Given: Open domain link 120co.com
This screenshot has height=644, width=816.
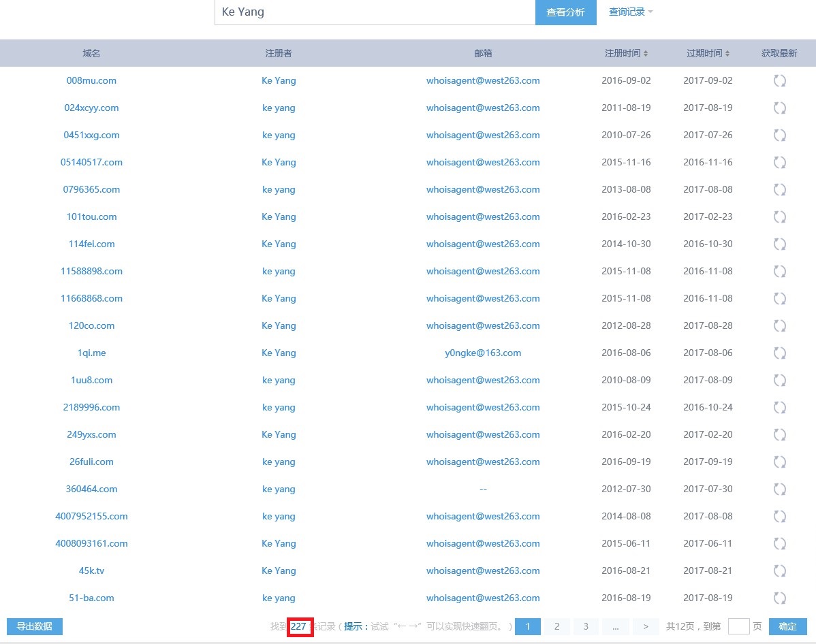Looking at the screenshot, I should click(91, 325).
